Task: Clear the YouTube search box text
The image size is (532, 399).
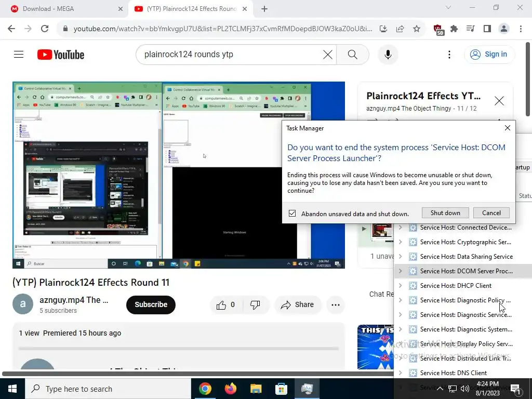Action: tap(327, 54)
